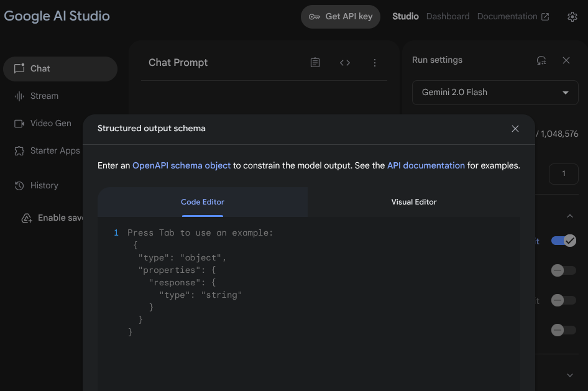
Task: Close the Run settings panel
Action: 566,60
